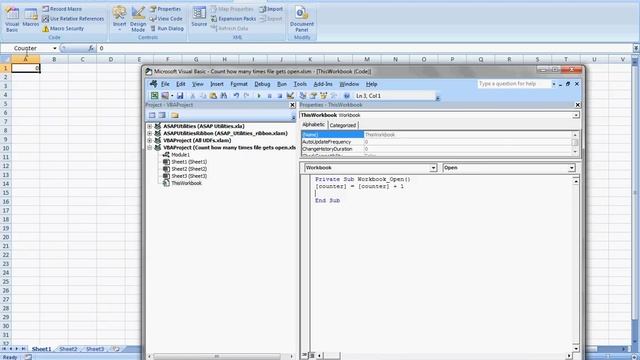The width and height of the screenshot is (640, 360).
Task: Click the Insert Function fx button
Action: click(x=91, y=48)
